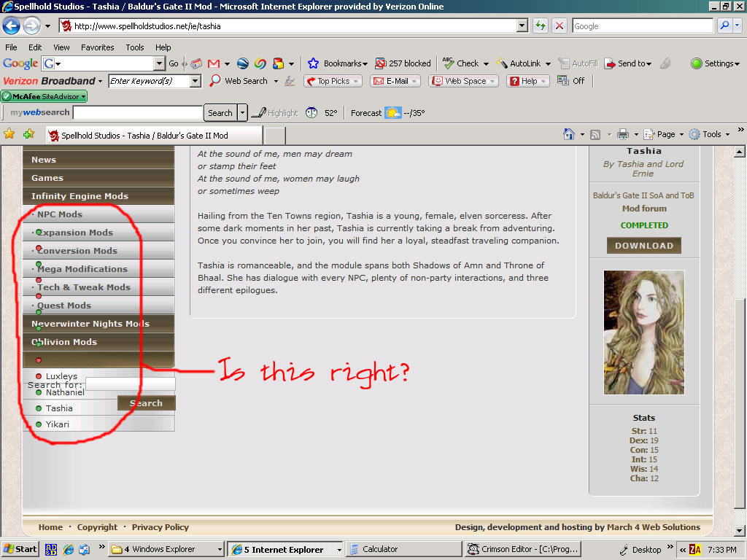The width and height of the screenshot is (747, 560).
Task: Click the Go button on Google toolbar
Action: click(x=174, y=63)
